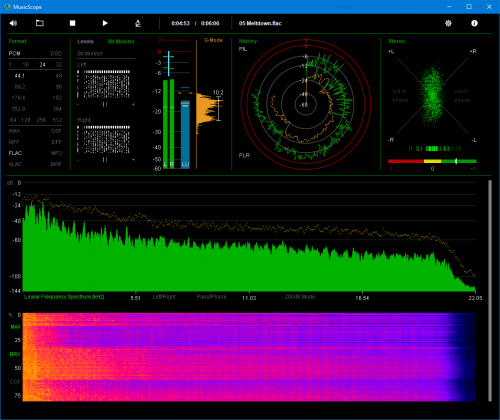
Task: Click the History panel heading
Action: pyautogui.click(x=248, y=41)
